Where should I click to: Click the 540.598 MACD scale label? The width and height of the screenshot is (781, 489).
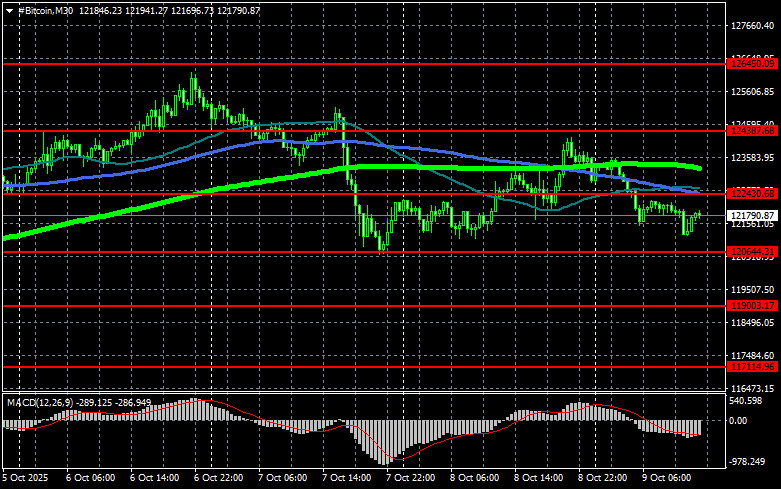tap(746, 401)
